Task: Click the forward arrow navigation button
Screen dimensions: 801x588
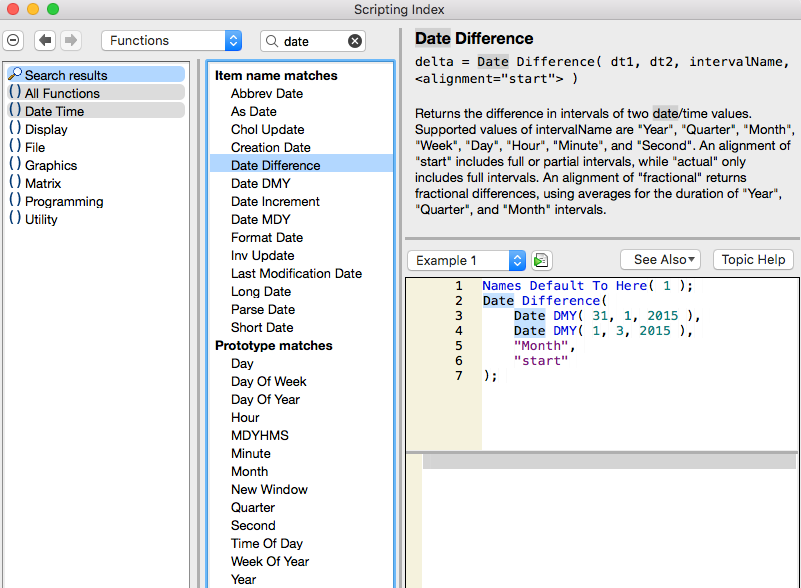Action: (x=70, y=41)
